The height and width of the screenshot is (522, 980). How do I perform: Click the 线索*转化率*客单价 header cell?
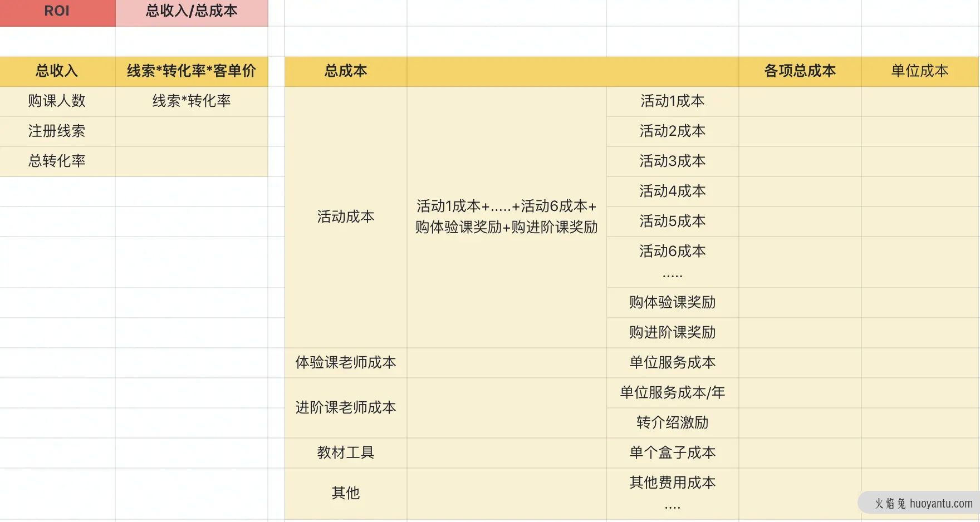[192, 71]
